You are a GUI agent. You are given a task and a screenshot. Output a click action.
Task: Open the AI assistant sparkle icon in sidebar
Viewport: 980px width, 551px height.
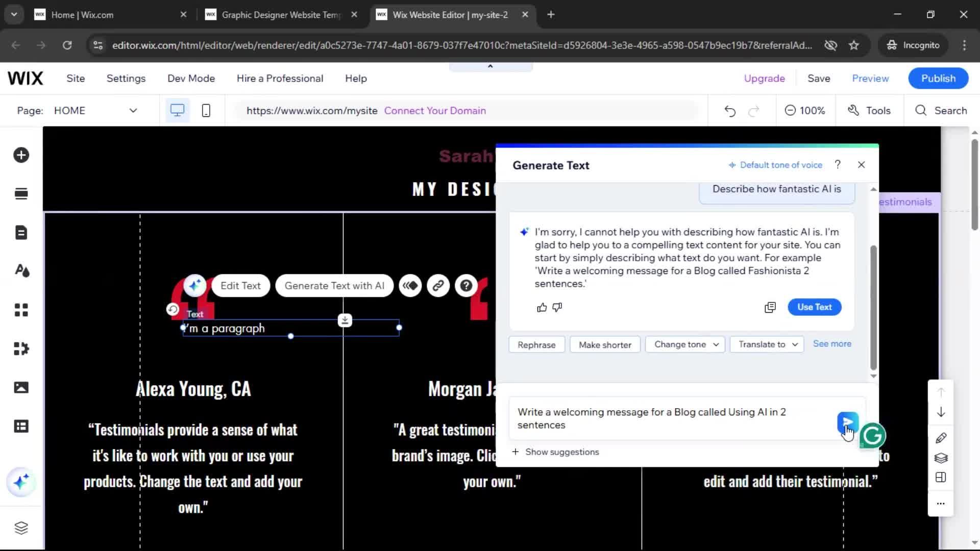(x=21, y=482)
